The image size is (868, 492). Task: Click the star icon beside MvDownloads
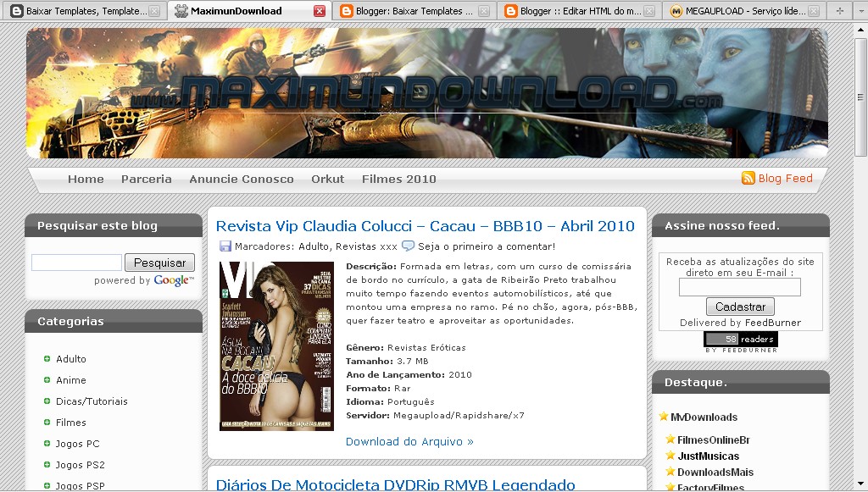pos(664,417)
